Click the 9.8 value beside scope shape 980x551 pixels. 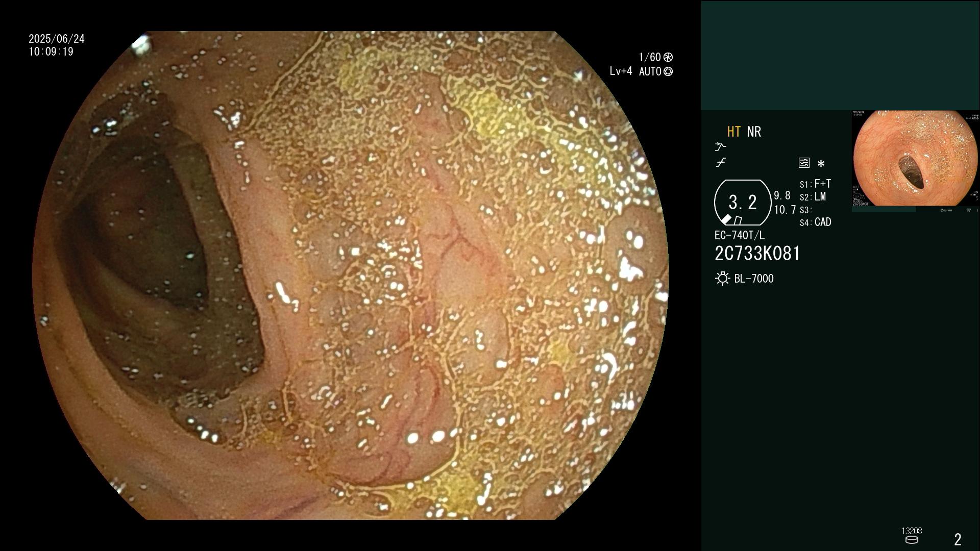coord(782,196)
